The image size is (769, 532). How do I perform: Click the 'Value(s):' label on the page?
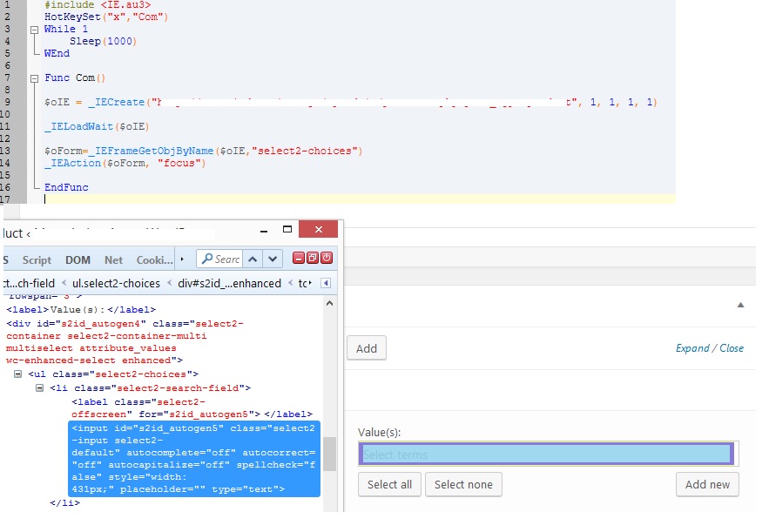tap(379, 433)
